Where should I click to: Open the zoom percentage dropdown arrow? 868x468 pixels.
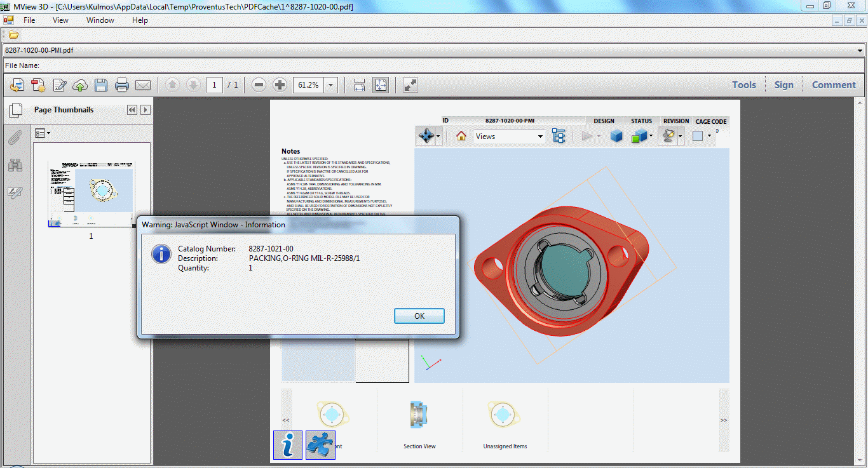coord(330,85)
